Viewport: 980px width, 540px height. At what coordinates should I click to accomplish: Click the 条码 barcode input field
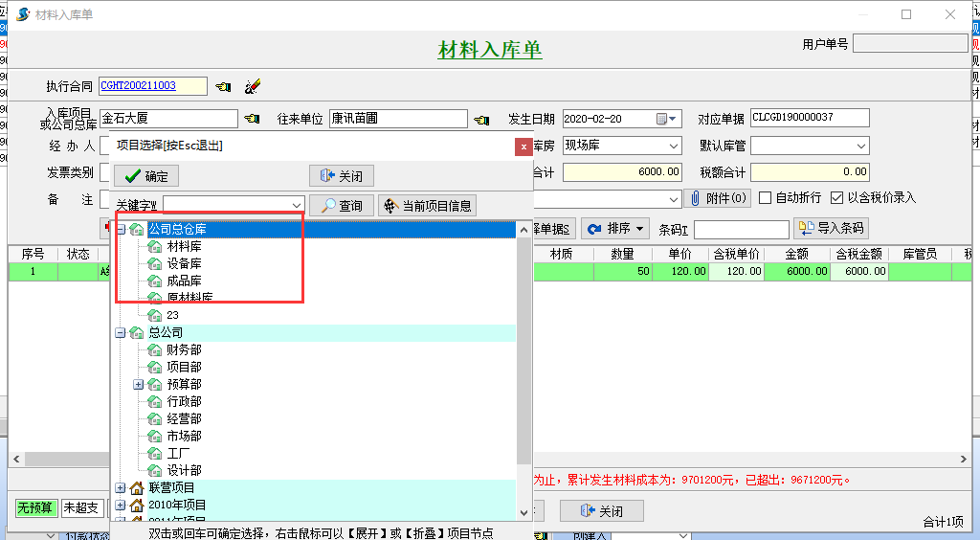tap(741, 230)
